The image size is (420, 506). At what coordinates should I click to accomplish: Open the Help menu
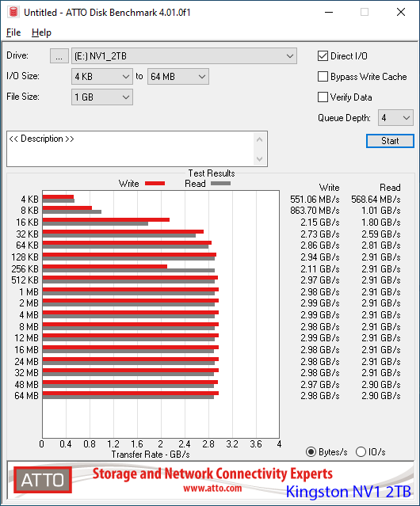[41, 32]
